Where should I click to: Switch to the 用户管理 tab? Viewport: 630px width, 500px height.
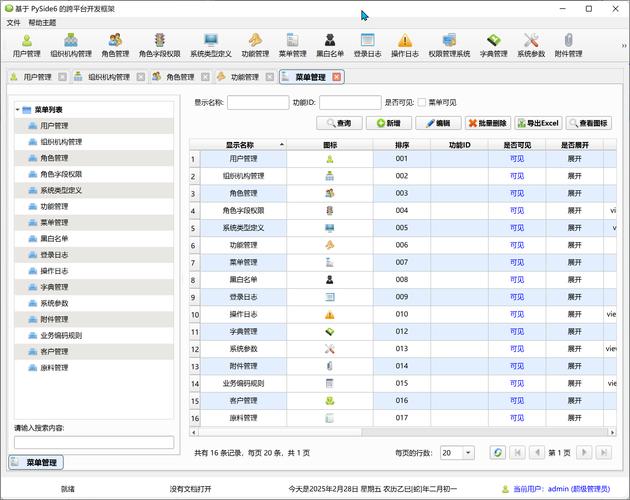[x=37, y=77]
